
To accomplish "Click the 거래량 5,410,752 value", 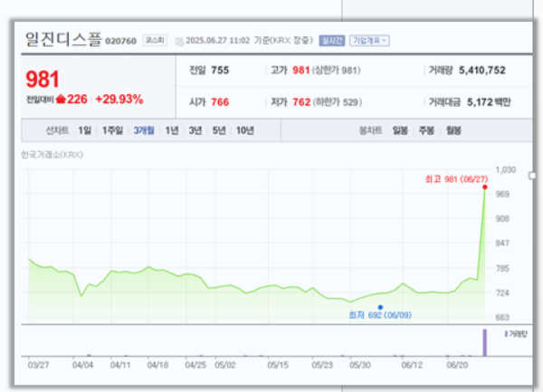I will tap(482, 71).
